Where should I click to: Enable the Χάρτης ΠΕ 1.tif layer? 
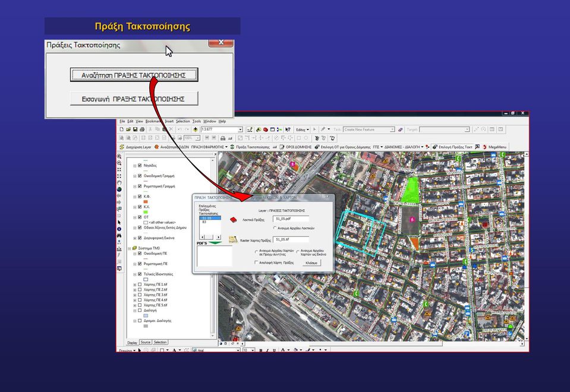pos(140,284)
